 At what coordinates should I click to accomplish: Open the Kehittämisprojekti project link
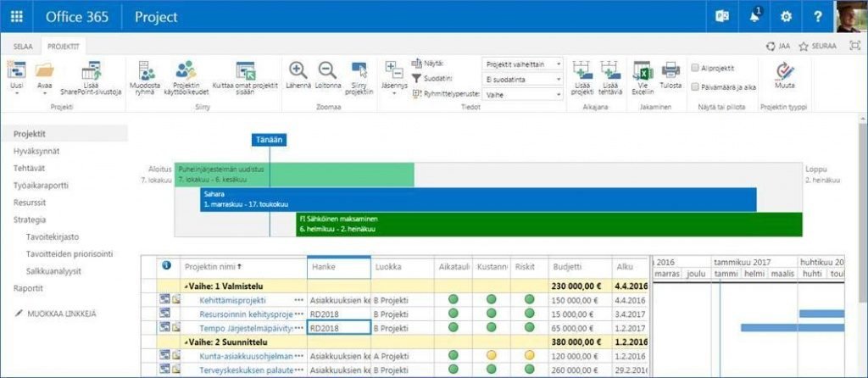point(232,300)
